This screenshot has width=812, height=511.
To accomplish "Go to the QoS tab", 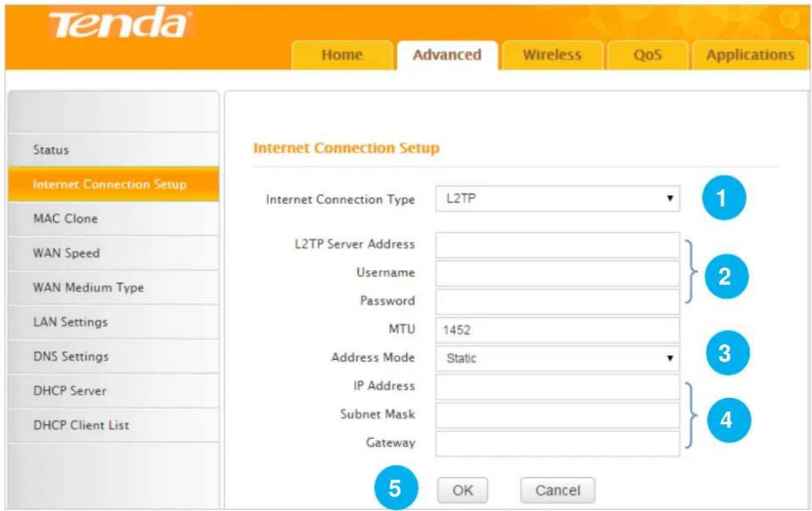I will pyautogui.click(x=647, y=55).
